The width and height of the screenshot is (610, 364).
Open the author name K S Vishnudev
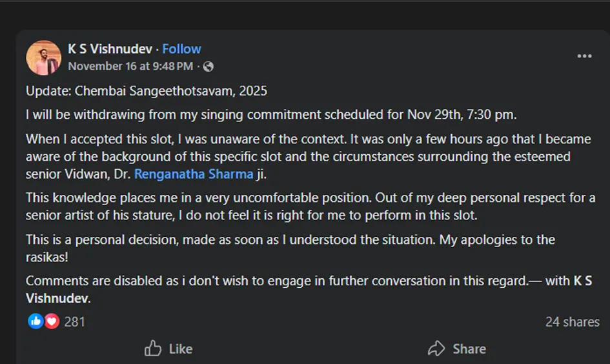point(111,49)
